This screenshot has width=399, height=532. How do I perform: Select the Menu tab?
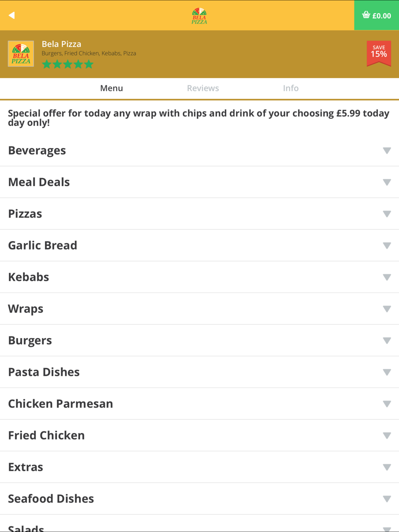click(111, 88)
